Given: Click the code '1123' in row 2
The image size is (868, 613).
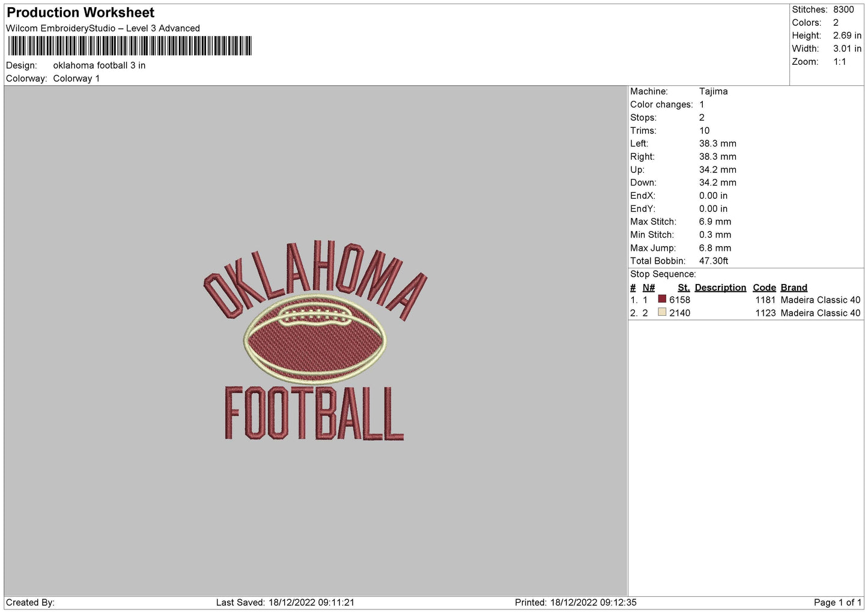Looking at the screenshot, I should [765, 313].
